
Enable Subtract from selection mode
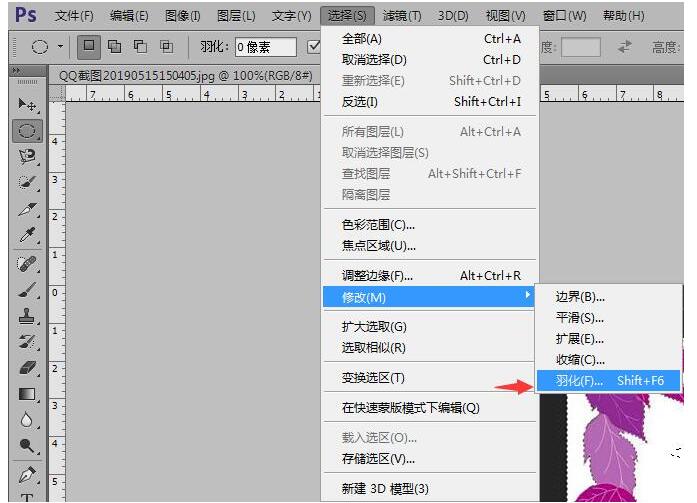(x=140, y=46)
